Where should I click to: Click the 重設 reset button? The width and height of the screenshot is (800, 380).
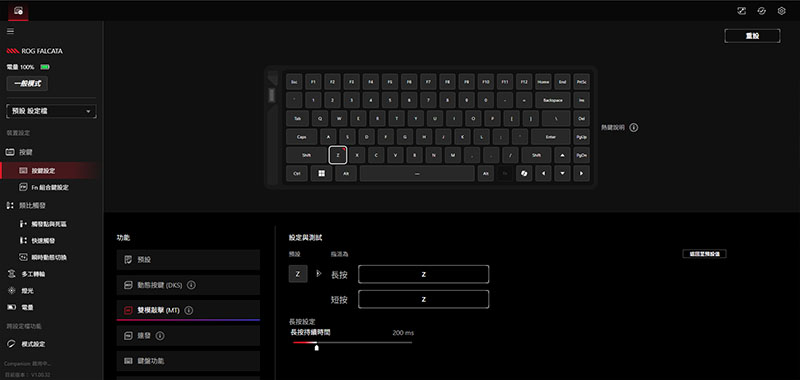click(x=752, y=36)
